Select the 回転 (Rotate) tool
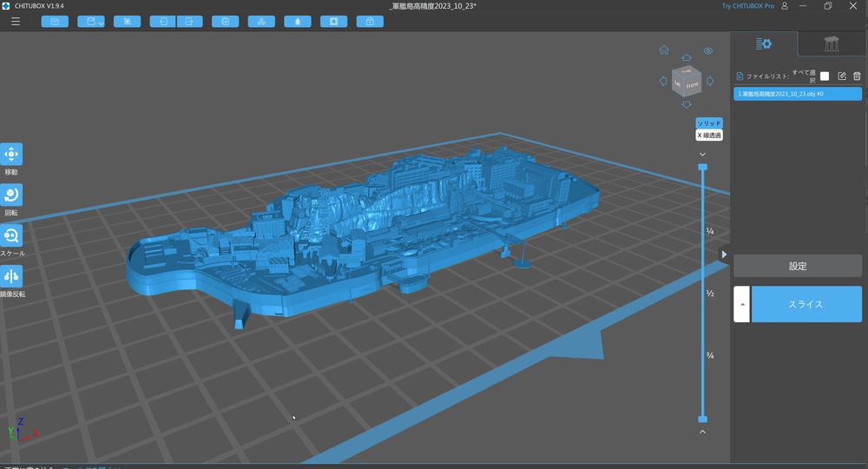The image size is (868, 469). pos(12,195)
